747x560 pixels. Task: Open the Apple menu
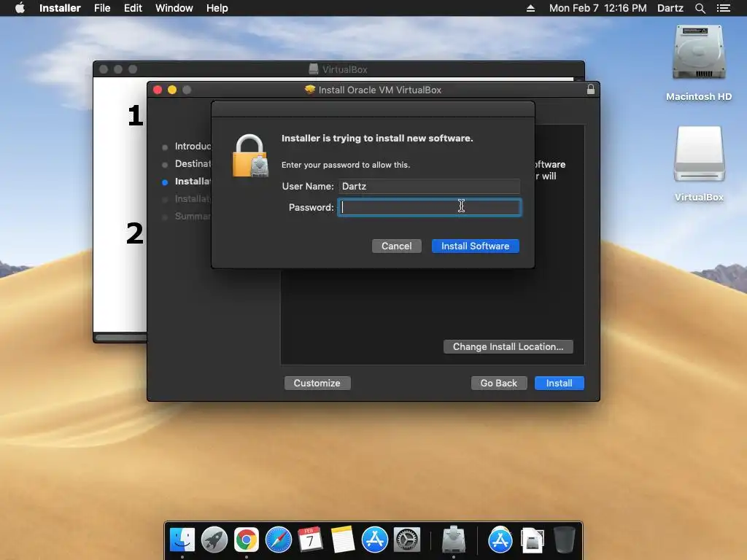click(x=20, y=8)
